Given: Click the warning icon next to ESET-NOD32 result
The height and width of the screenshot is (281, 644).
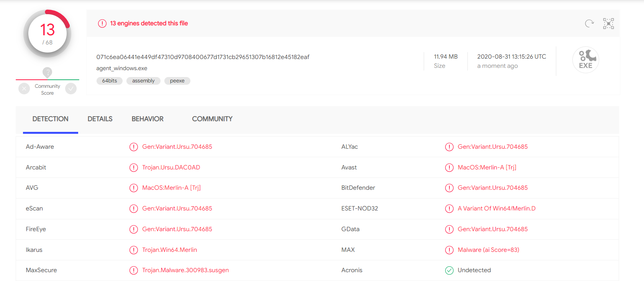Looking at the screenshot, I should [x=449, y=209].
